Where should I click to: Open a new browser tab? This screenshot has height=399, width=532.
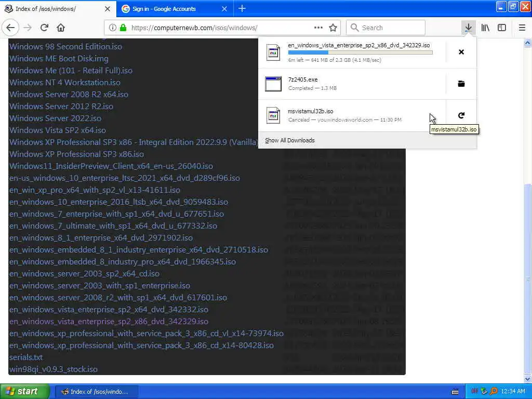[242, 8]
